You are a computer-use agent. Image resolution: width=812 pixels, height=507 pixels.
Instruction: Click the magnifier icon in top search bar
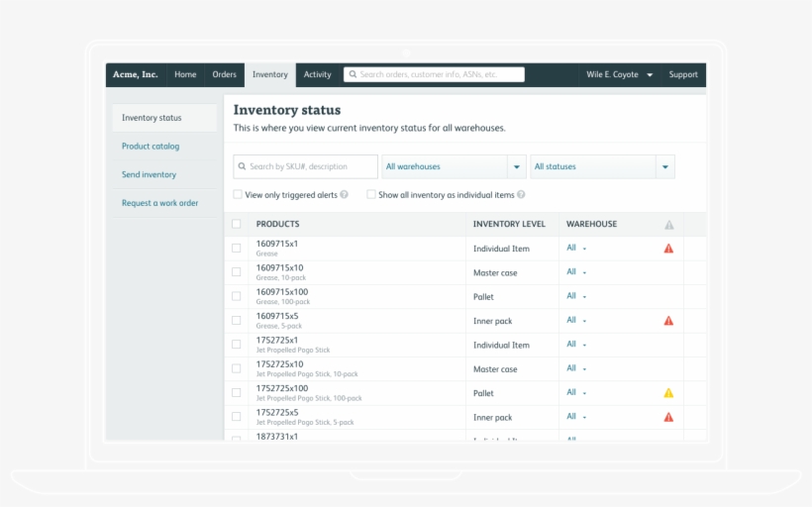click(352, 74)
